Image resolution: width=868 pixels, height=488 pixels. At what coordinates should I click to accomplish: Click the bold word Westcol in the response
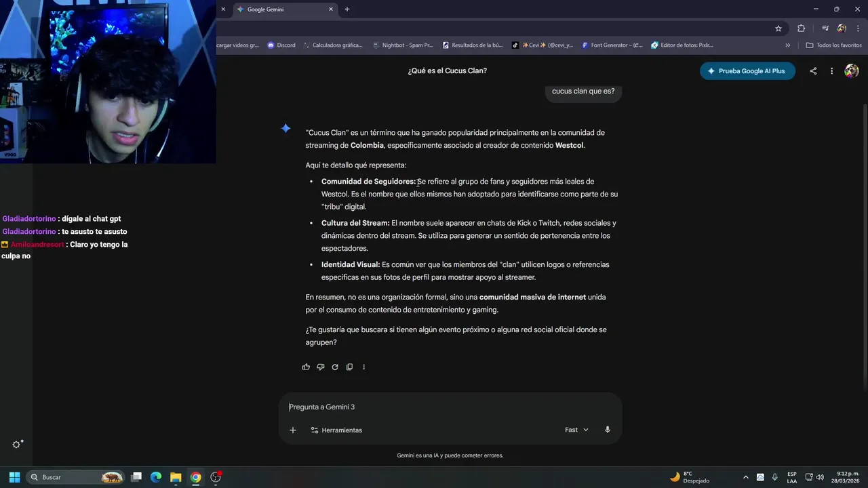click(570, 145)
